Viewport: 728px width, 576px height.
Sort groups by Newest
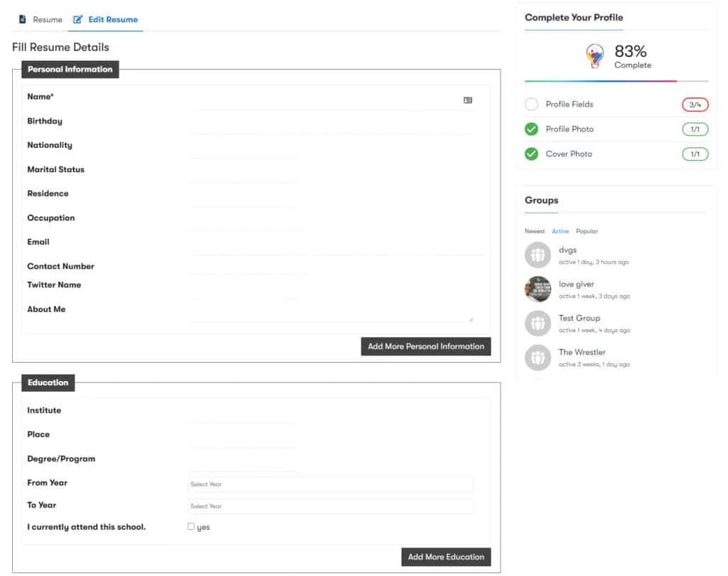click(535, 231)
